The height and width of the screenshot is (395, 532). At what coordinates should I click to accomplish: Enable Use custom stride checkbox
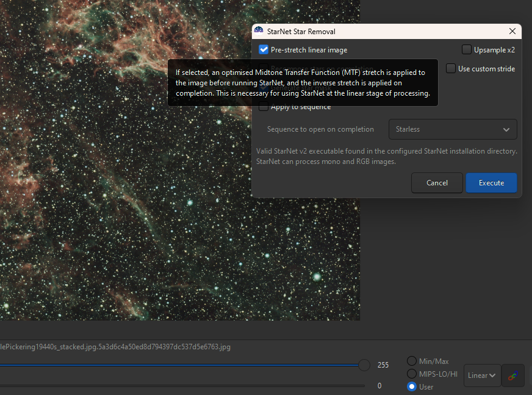coord(451,68)
